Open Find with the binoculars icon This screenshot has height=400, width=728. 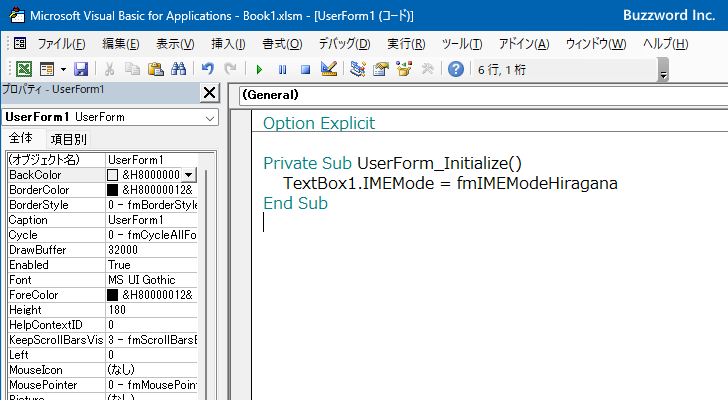pos(178,69)
